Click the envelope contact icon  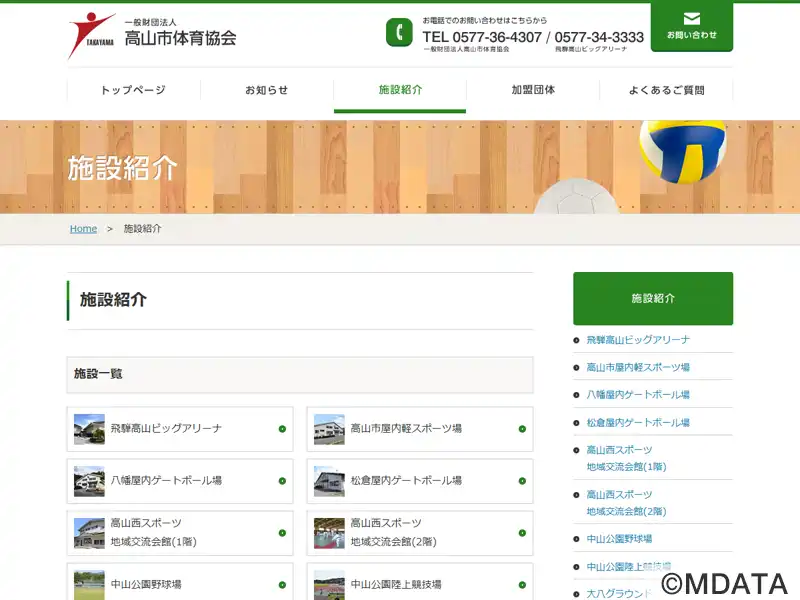pos(691,19)
